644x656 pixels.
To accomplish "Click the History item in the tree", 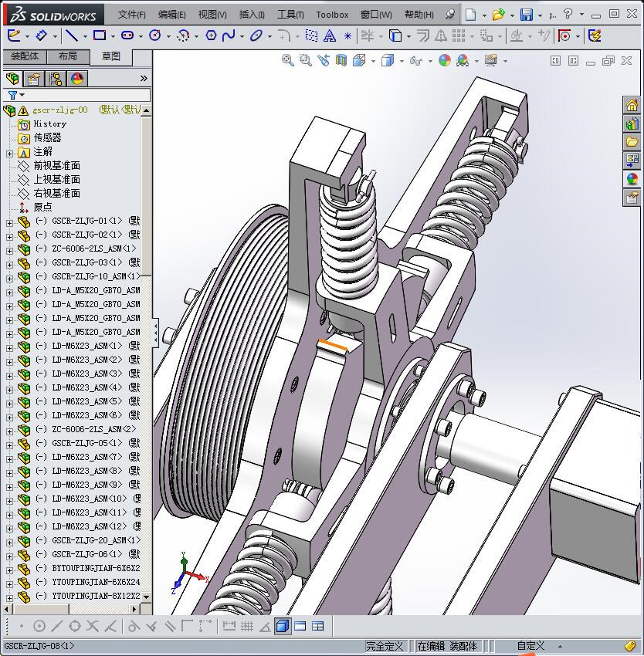I will [50, 123].
